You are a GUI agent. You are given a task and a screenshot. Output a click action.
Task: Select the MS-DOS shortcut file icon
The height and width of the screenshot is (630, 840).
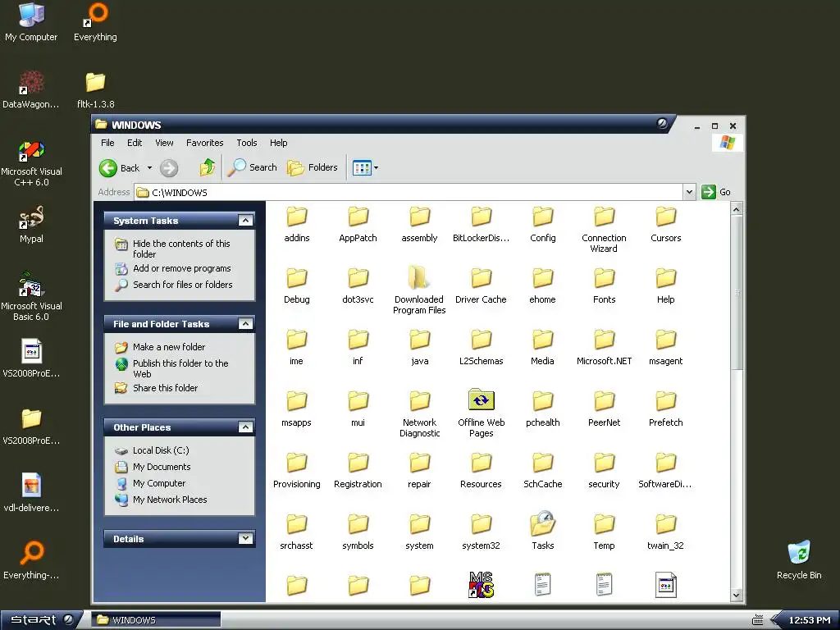click(481, 584)
